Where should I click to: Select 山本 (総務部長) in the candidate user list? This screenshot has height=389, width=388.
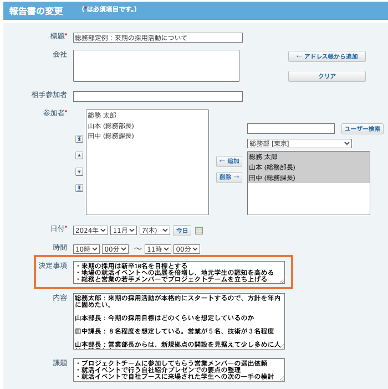click(x=309, y=167)
